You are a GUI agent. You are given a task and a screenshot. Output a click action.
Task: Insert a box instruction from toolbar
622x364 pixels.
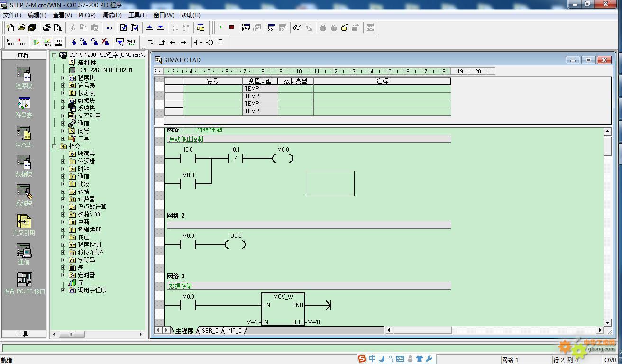point(220,42)
